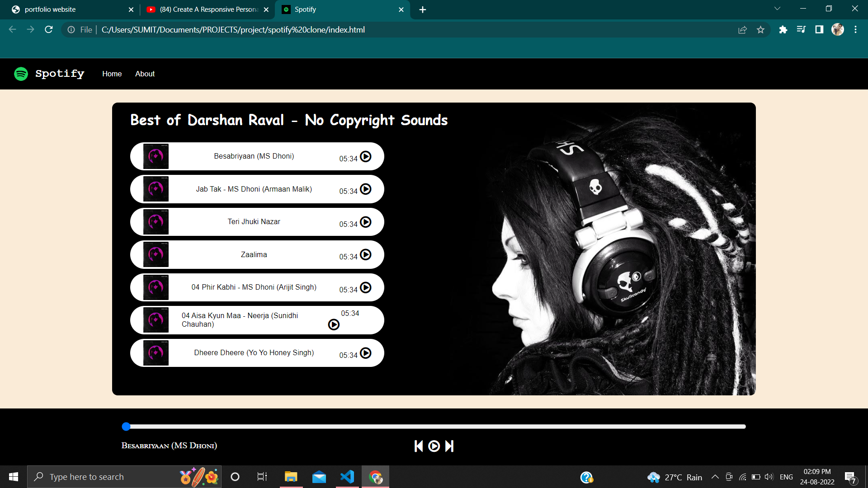Close the portfolio website tab
The image size is (868, 488).
point(131,9)
